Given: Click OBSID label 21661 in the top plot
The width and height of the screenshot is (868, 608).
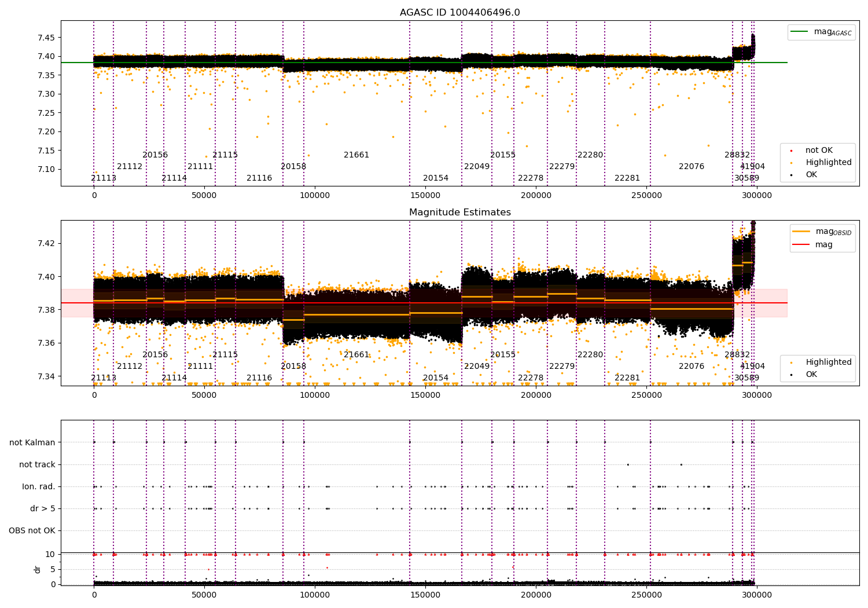Looking at the screenshot, I should [x=356, y=155].
